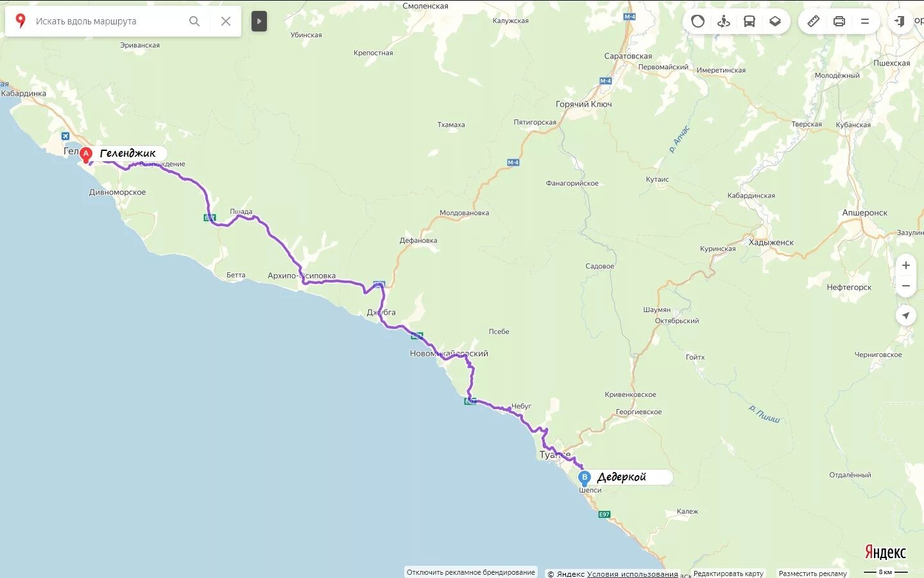Click the Калеж label

point(687,512)
